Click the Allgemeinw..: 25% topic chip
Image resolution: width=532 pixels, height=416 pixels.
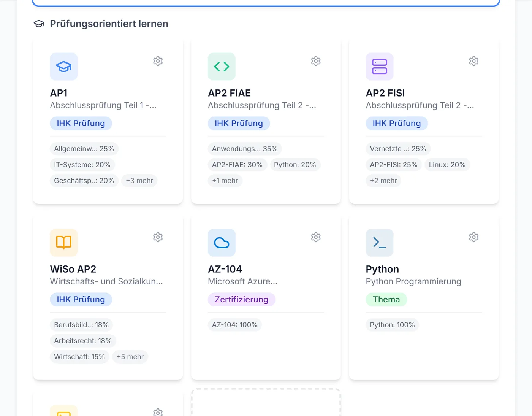(x=84, y=149)
